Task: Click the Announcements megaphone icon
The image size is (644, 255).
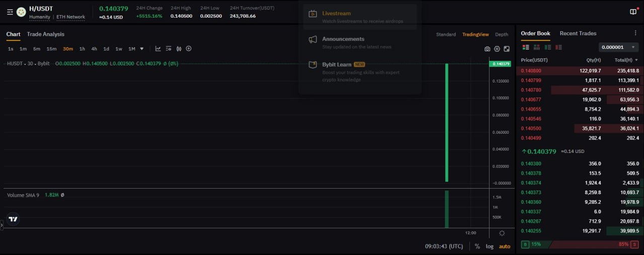Action: click(x=312, y=40)
